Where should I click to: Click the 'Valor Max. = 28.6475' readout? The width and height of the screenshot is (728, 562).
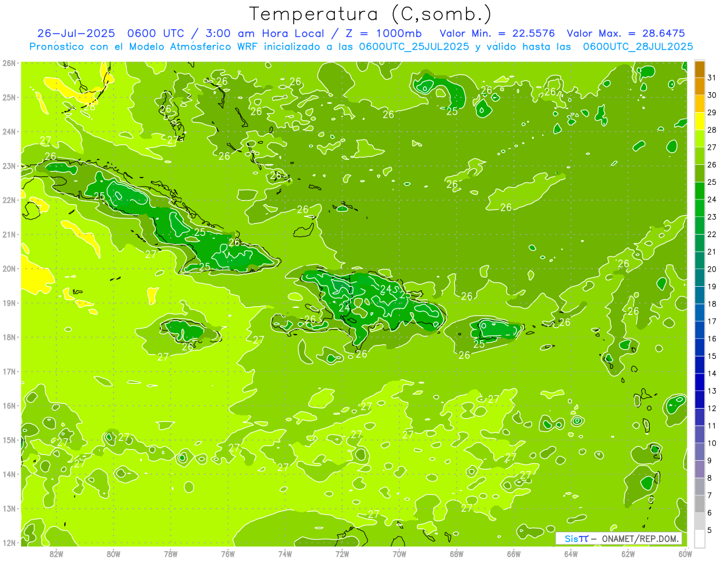pos(626,33)
